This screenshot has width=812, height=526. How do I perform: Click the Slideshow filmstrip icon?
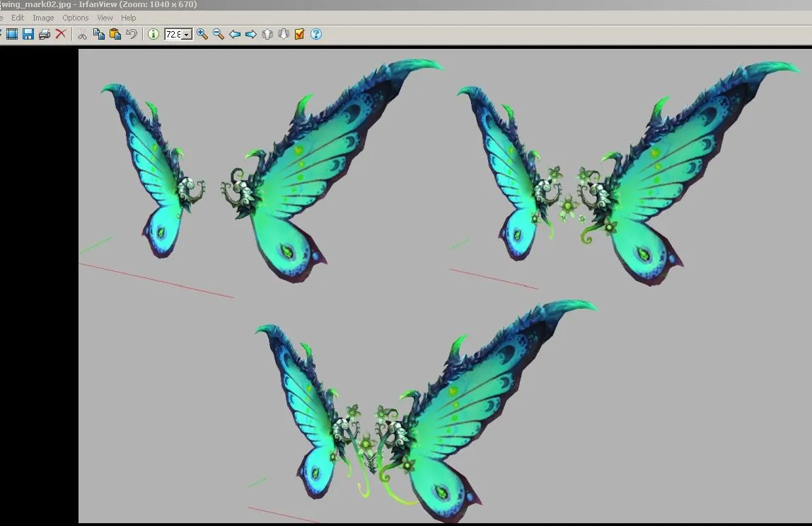[x=12, y=34]
